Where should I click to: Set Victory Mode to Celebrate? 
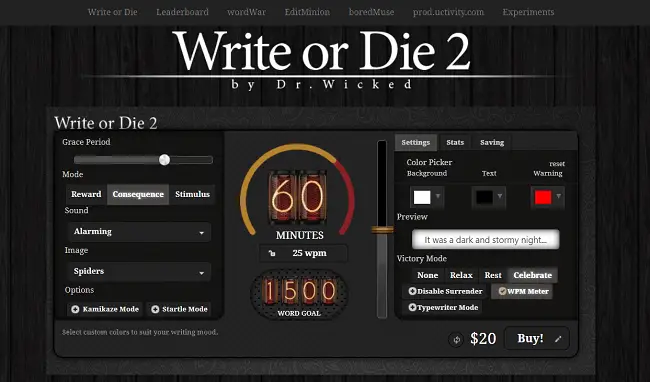[533, 275]
